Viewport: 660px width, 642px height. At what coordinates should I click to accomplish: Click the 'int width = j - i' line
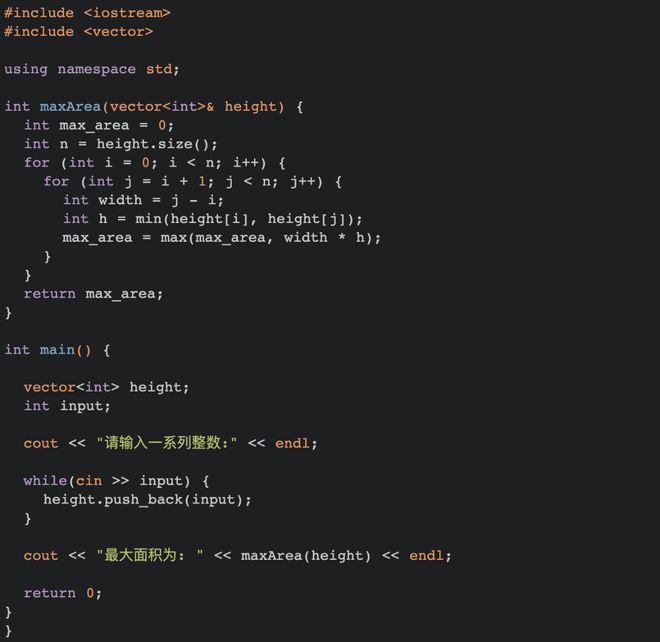143,200
